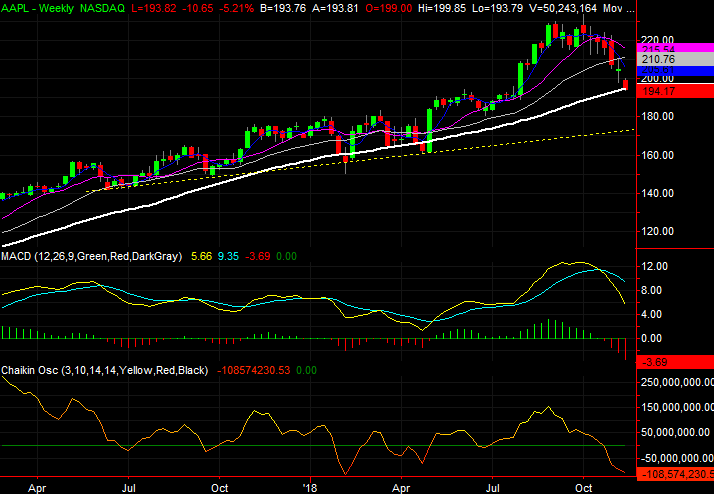Click the -50,000,000.00 Chaikin axis label
Image resolution: width=714 pixels, height=494 pixels.
[677, 458]
